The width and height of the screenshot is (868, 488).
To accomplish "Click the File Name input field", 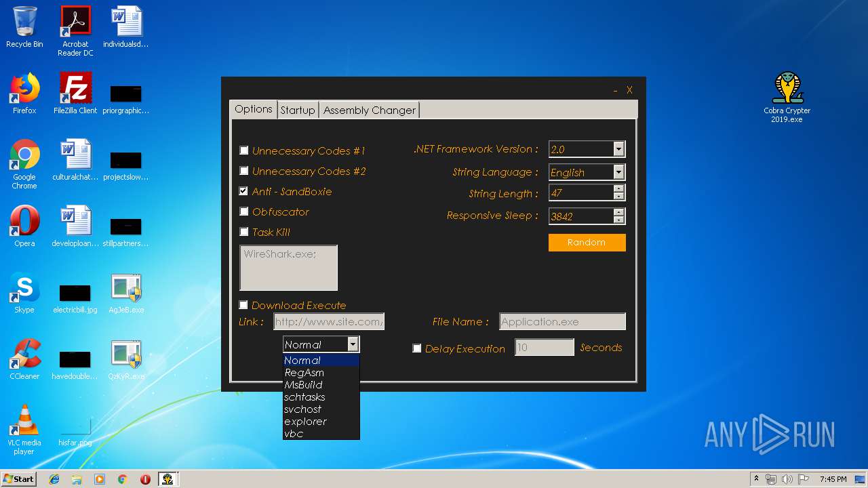I will tap(562, 321).
